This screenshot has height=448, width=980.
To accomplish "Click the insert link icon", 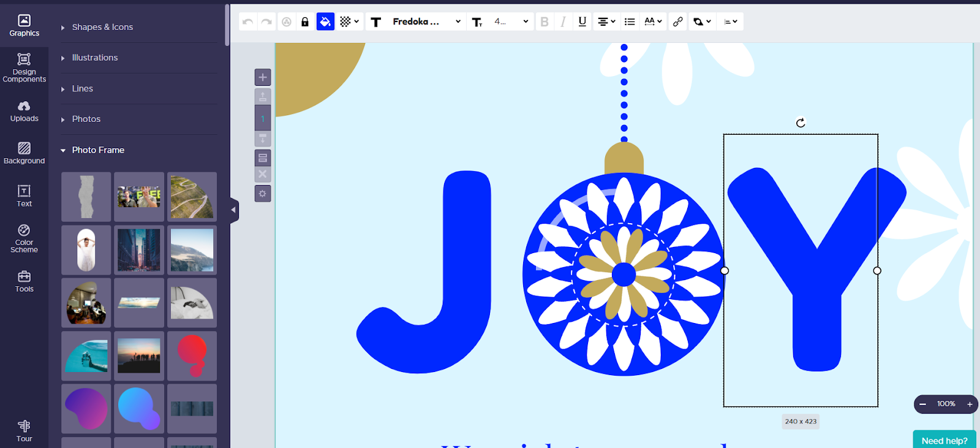I will 677,21.
